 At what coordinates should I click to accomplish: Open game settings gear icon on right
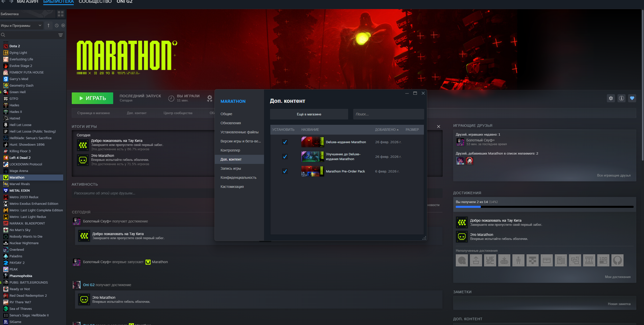click(x=611, y=98)
